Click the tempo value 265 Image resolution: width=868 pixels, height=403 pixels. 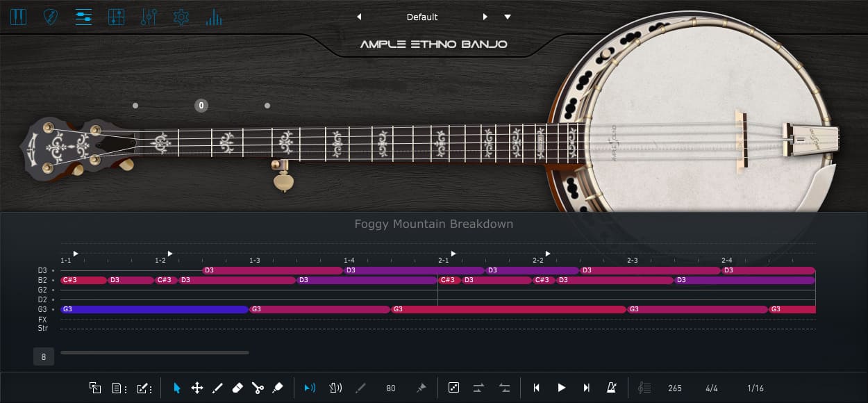pyautogui.click(x=675, y=388)
